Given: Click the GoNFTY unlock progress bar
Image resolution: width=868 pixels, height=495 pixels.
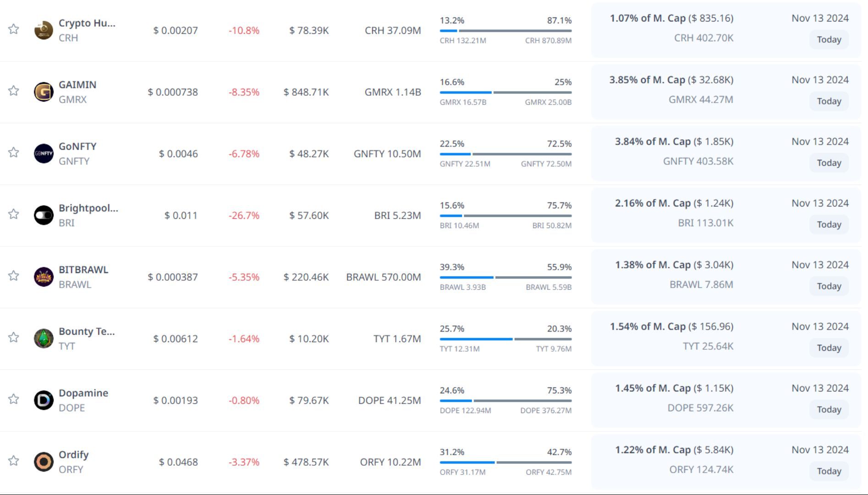Looking at the screenshot, I should tap(505, 154).
